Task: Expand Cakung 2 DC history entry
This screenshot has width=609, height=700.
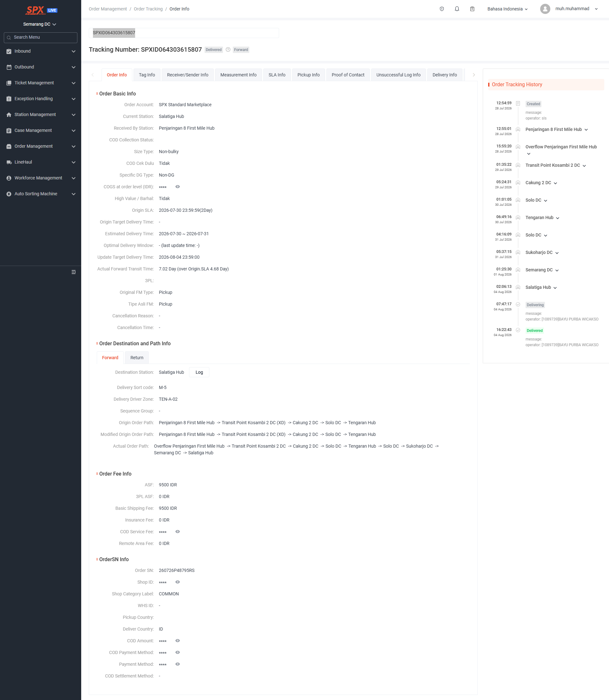Action: pyautogui.click(x=555, y=183)
